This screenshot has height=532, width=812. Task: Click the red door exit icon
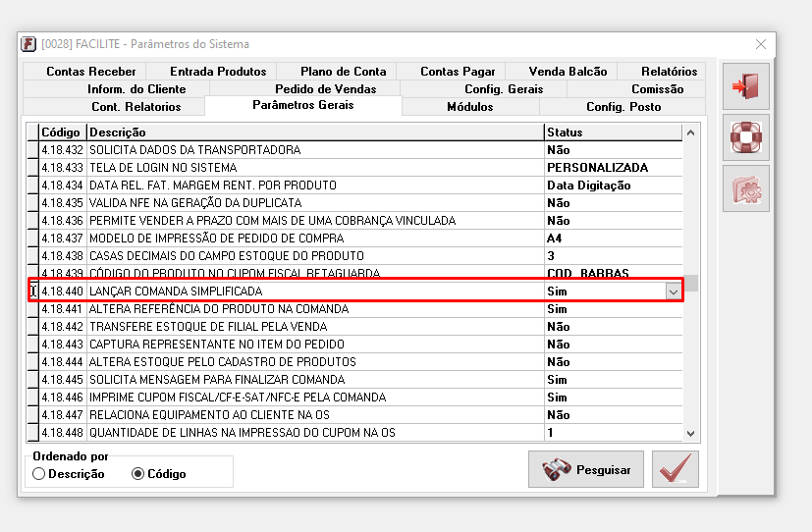click(745, 86)
